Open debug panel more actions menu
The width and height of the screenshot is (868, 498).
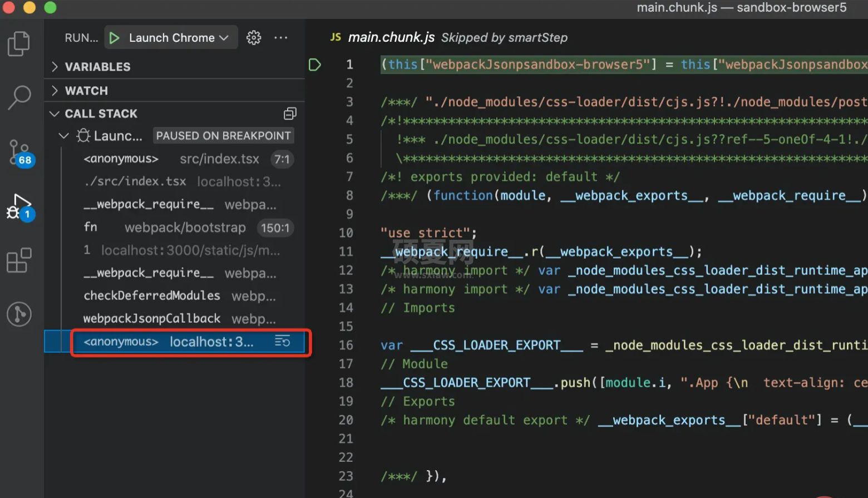(281, 38)
